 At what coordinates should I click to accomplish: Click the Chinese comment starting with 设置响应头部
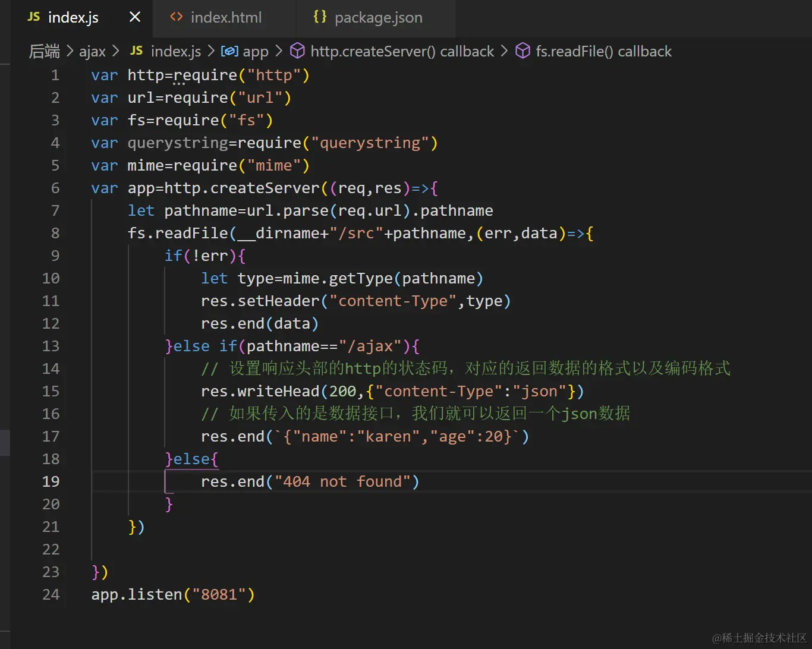point(465,369)
